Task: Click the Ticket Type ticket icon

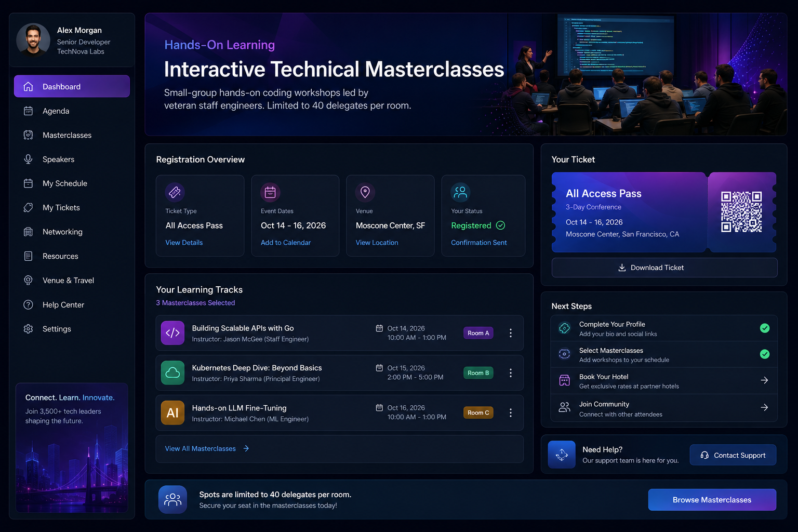Action: tap(175, 192)
